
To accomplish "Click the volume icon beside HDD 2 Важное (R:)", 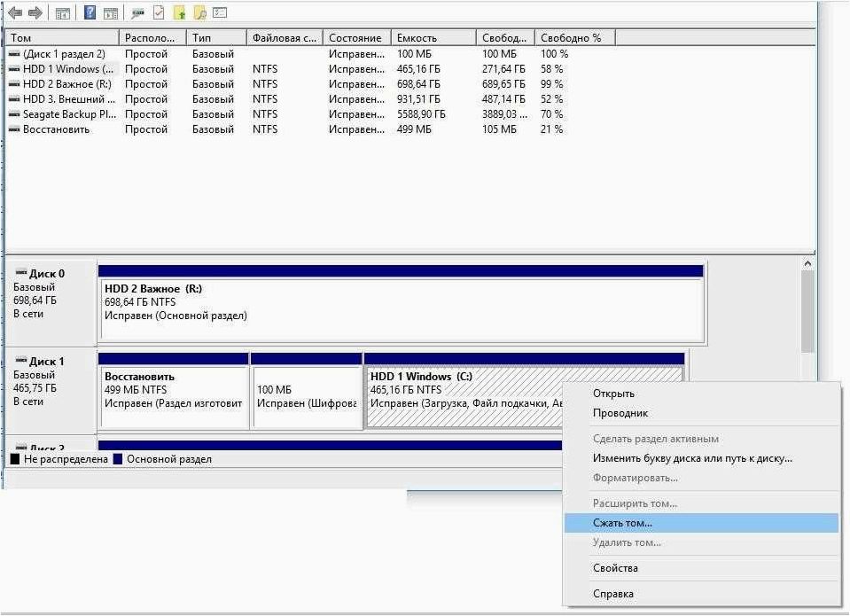I will click(x=15, y=84).
